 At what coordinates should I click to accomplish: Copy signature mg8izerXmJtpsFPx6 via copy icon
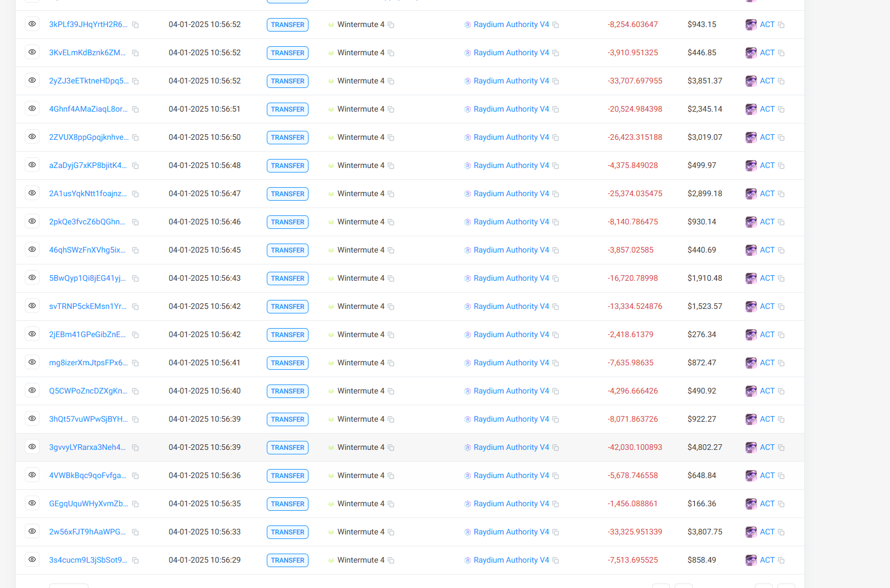pyautogui.click(x=135, y=363)
